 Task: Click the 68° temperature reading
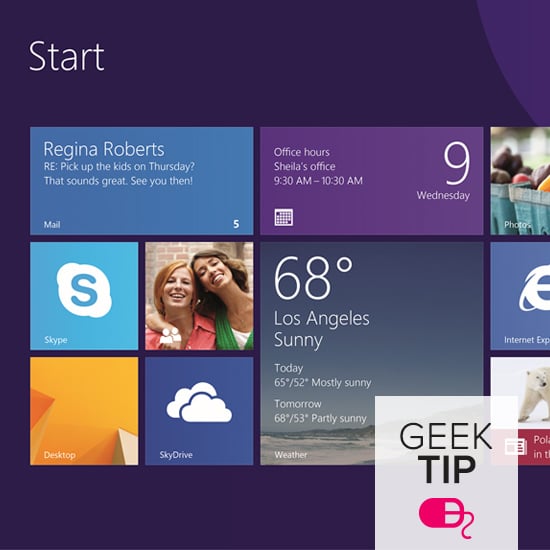pyautogui.click(x=313, y=277)
